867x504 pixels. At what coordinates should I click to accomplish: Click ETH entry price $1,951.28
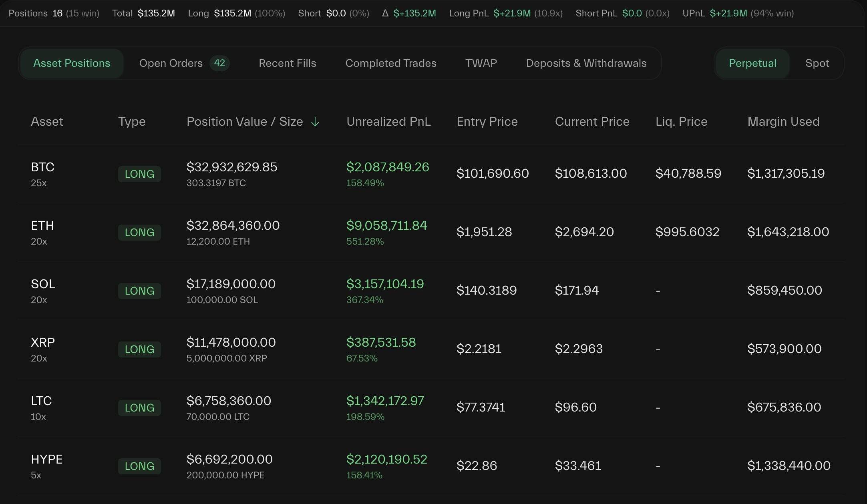(x=484, y=232)
